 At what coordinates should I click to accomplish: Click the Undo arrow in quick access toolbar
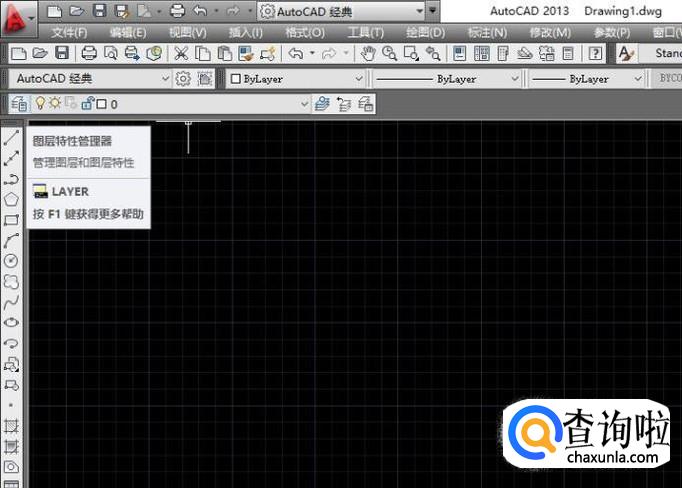pos(200,11)
